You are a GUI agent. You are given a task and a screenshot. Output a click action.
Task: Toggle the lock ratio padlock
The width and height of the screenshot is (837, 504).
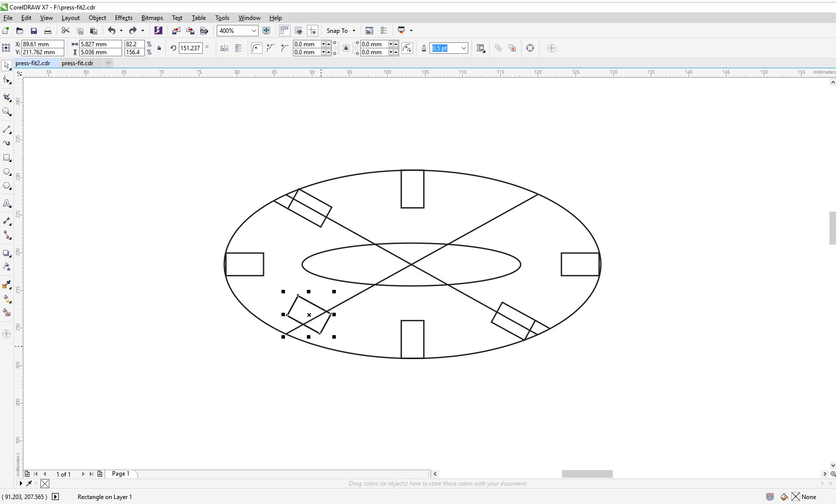coord(159,48)
